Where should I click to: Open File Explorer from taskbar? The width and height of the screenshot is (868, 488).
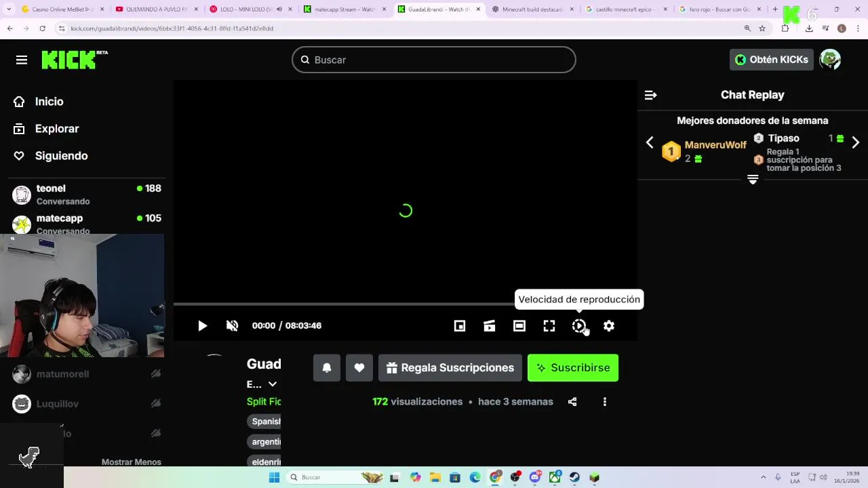coord(435,477)
